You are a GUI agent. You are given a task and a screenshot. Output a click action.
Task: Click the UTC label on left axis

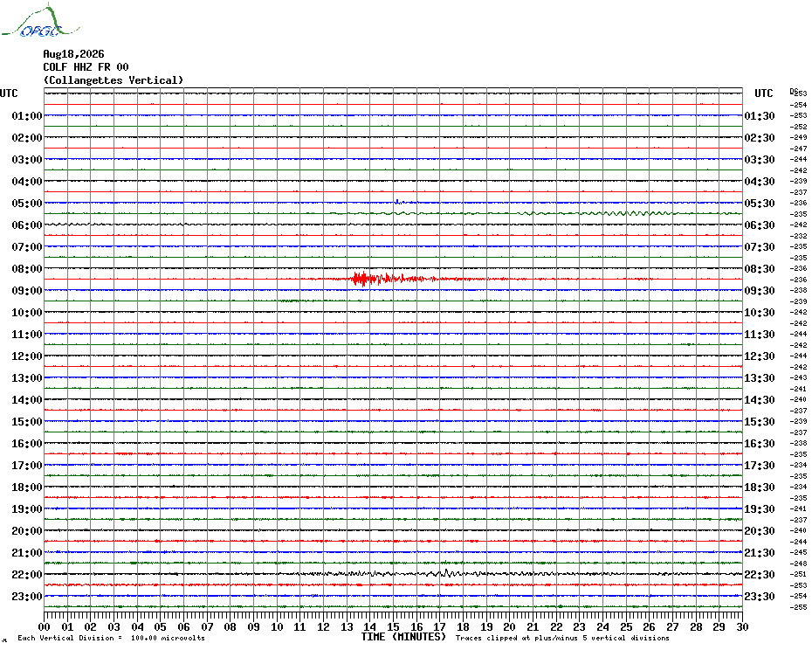coord(9,93)
